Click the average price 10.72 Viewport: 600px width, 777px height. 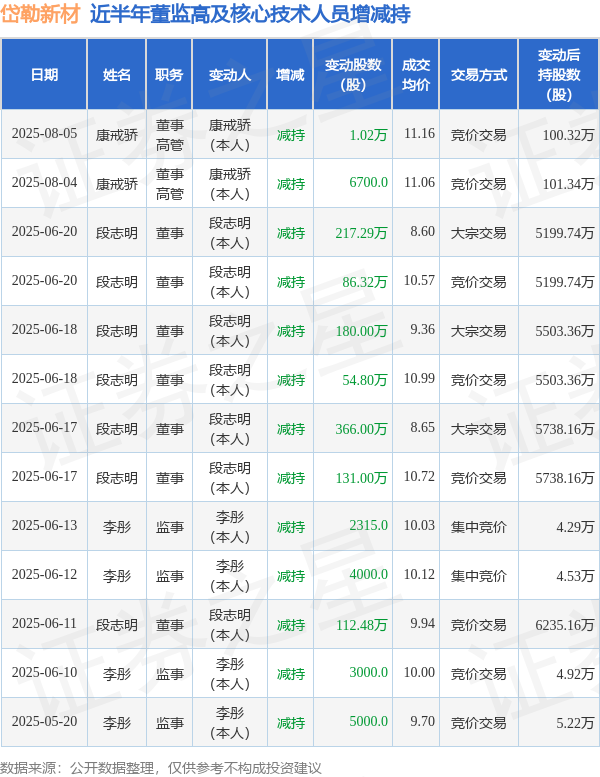click(x=419, y=477)
